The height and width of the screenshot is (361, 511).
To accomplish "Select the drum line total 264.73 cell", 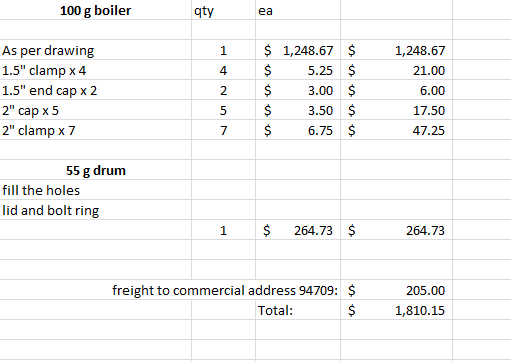I will click(397, 230).
